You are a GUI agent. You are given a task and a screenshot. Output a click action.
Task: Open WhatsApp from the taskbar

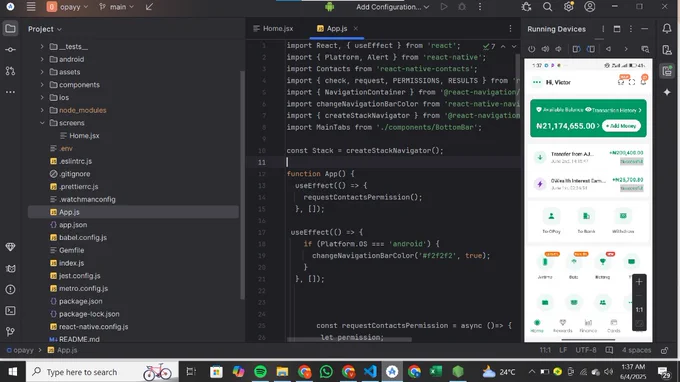tap(326, 372)
